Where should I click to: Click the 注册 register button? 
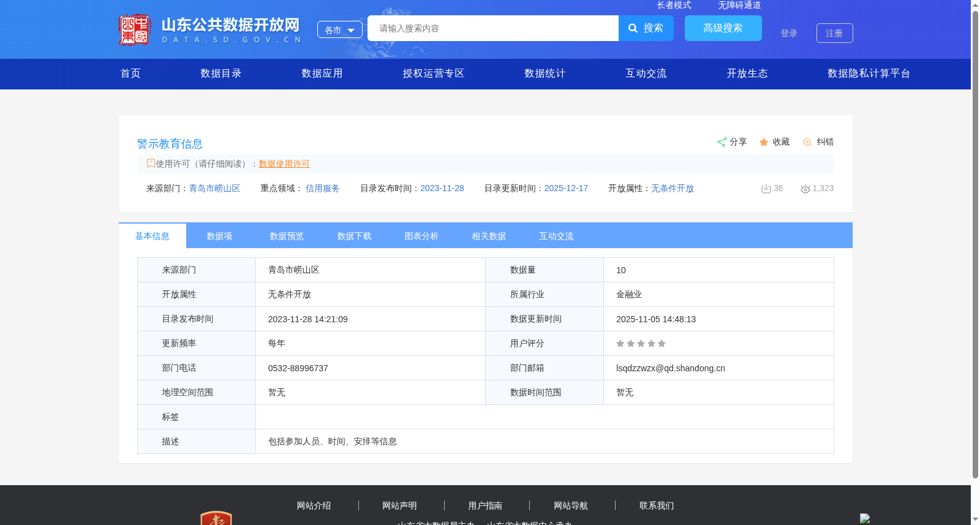(835, 33)
